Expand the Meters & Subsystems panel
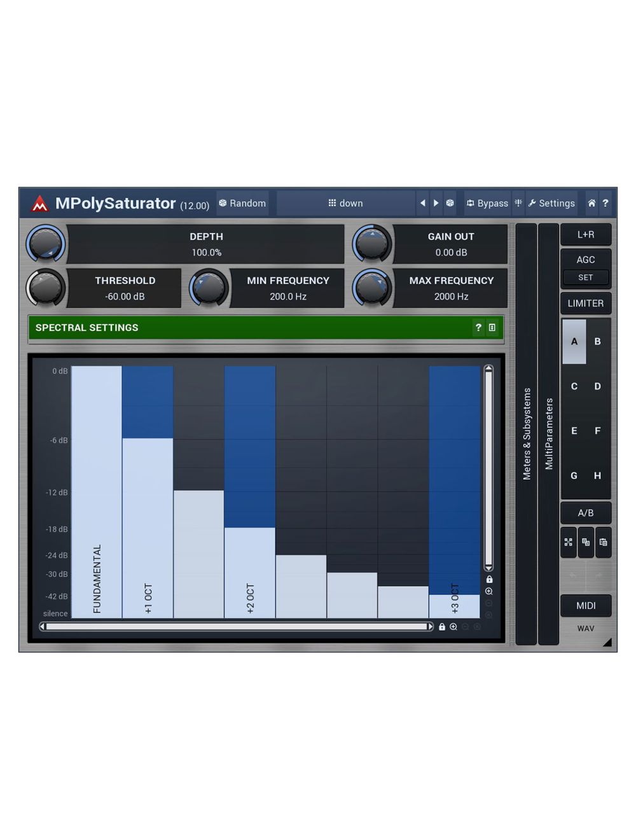The width and height of the screenshot is (636, 840). point(526,433)
